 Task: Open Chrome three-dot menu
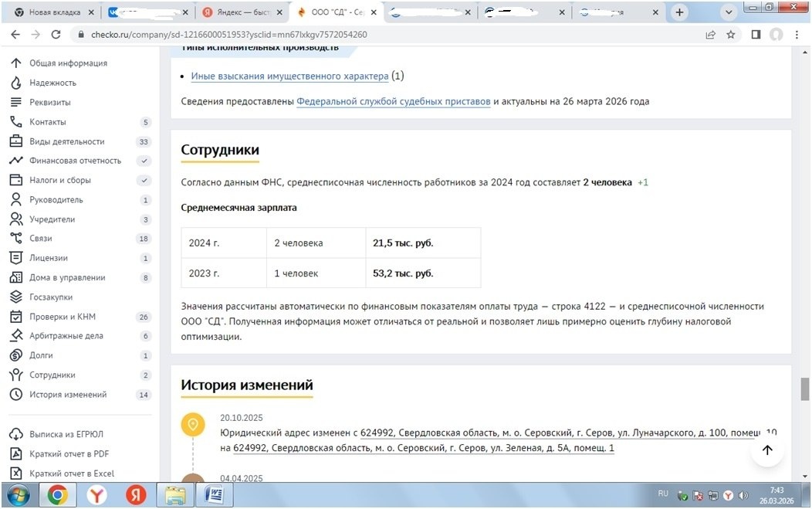pos(797,35)
